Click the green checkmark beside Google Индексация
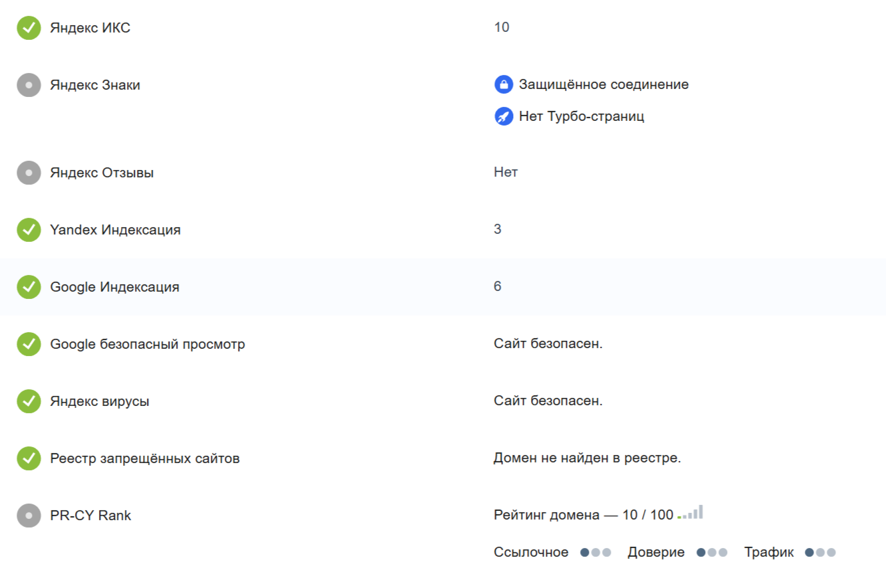The width and height of the screenshot is (886, 588). 29,287
